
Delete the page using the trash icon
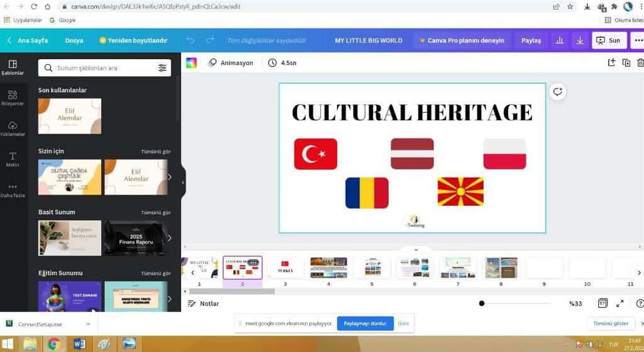[x=640, y=62]
